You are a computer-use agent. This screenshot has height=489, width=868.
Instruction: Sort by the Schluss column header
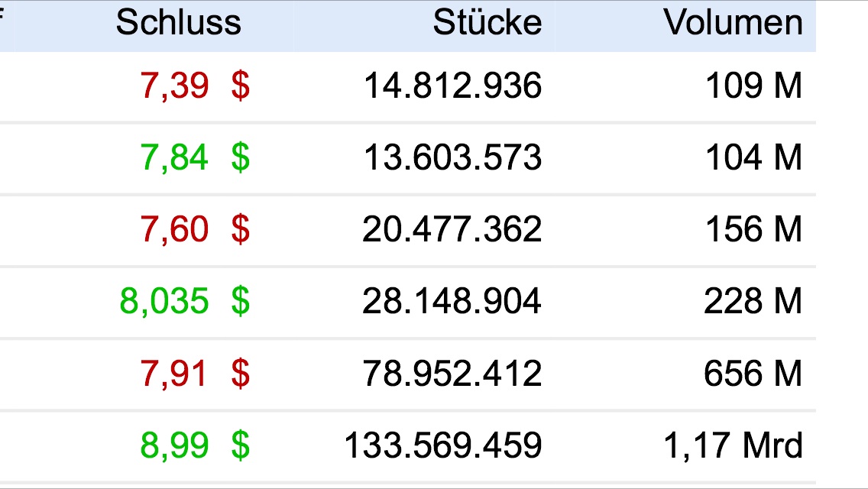(178, 24)
